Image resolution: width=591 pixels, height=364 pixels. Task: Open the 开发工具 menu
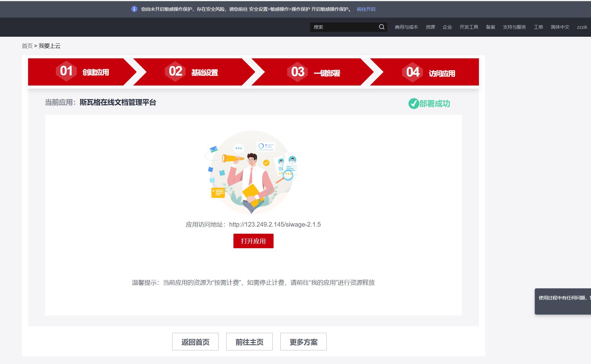point(468,27)
